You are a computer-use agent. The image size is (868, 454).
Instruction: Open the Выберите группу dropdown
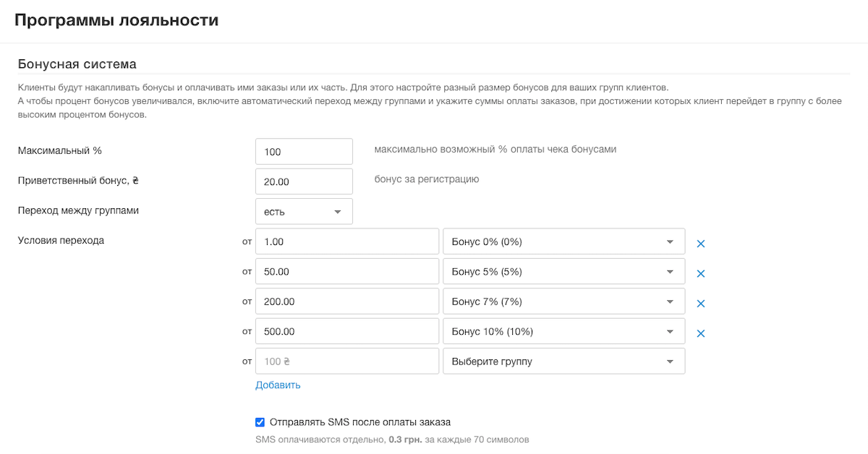click(x=563, y=361)
